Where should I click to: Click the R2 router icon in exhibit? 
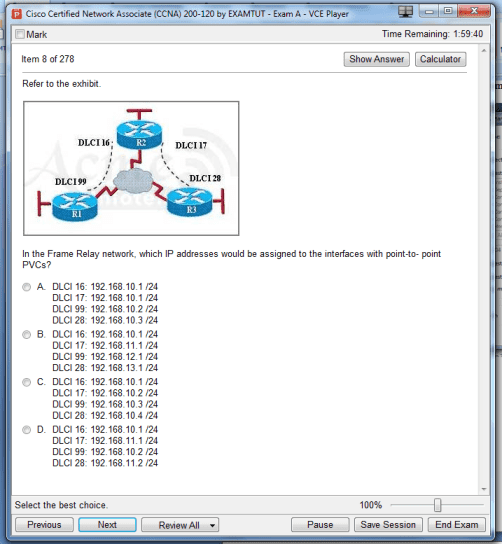(x=139, y=135)
